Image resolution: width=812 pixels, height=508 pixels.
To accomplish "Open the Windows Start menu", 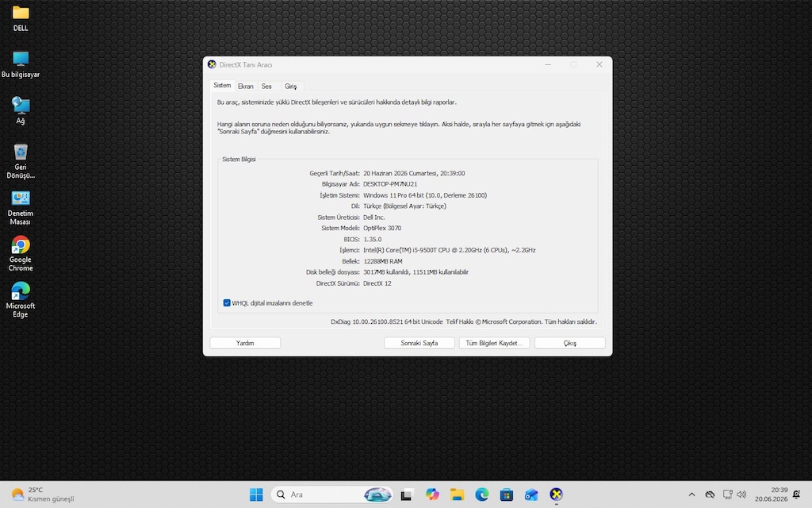I will (x=256, y=495).
